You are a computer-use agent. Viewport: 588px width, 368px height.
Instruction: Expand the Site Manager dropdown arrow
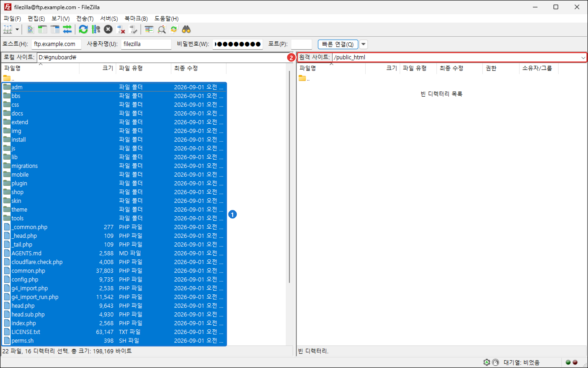click(x=17, y=30)
